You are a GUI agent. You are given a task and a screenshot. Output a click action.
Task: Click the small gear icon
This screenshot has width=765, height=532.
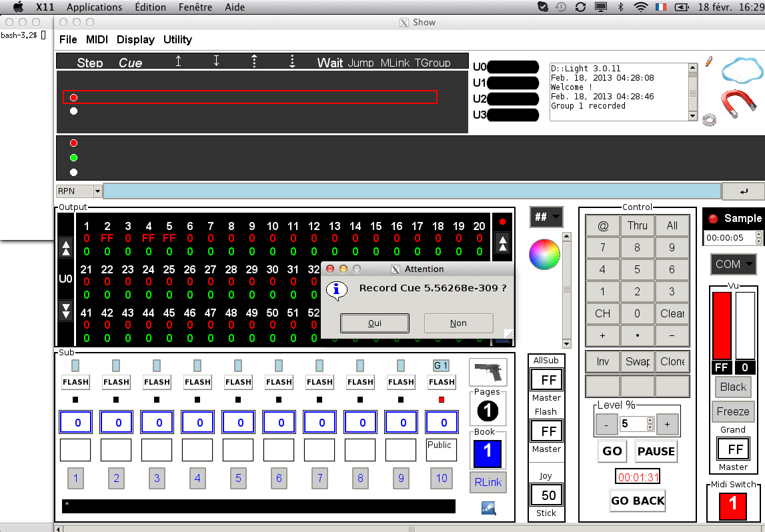[709, 119]
